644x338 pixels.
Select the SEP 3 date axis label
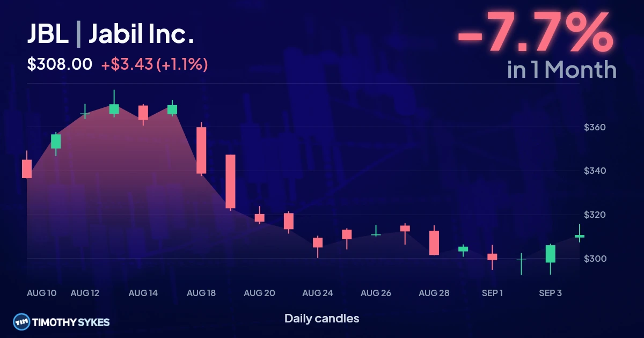(550, 293)
